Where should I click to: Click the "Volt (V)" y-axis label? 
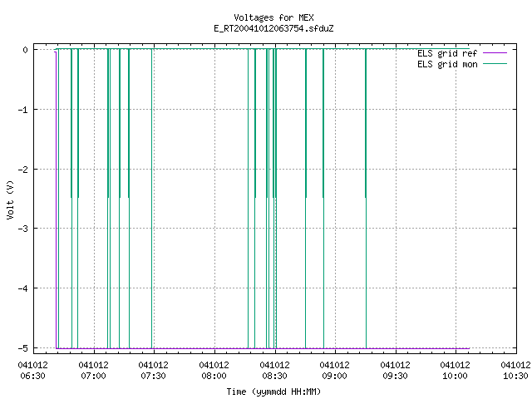pos(10,199)
